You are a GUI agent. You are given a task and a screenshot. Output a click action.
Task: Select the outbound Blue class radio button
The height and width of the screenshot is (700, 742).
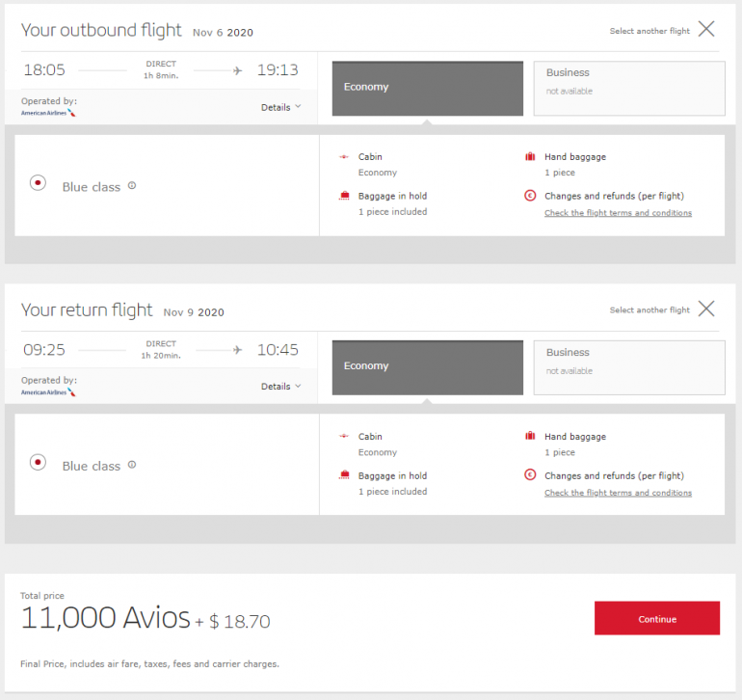coord(38,182)
